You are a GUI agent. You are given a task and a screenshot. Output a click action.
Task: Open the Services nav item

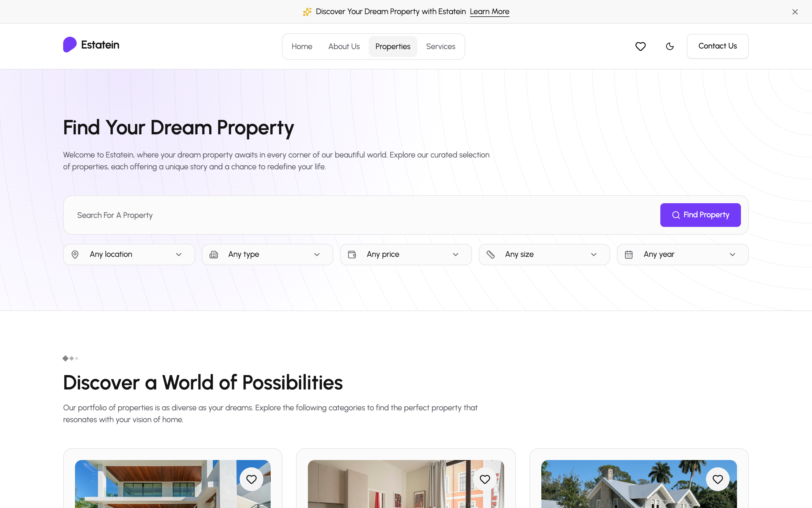coord(441,46)
